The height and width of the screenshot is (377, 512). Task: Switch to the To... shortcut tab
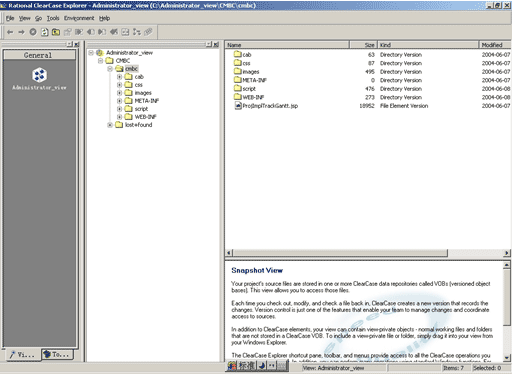tap(58, 354)
